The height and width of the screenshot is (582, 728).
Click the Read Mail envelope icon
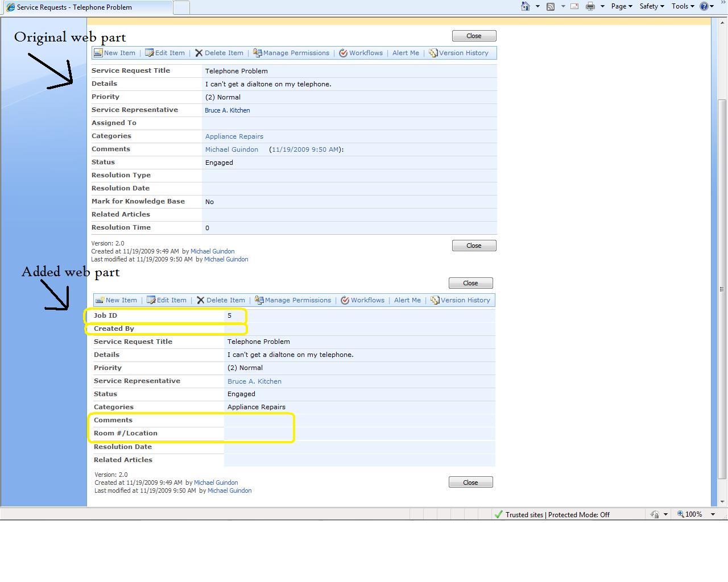[x=574, y=6]
